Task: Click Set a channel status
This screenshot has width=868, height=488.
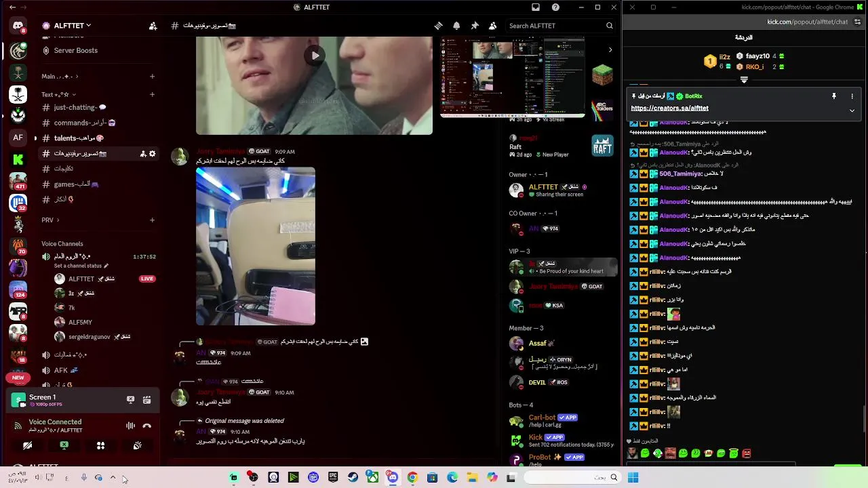Action: [81, 266]
